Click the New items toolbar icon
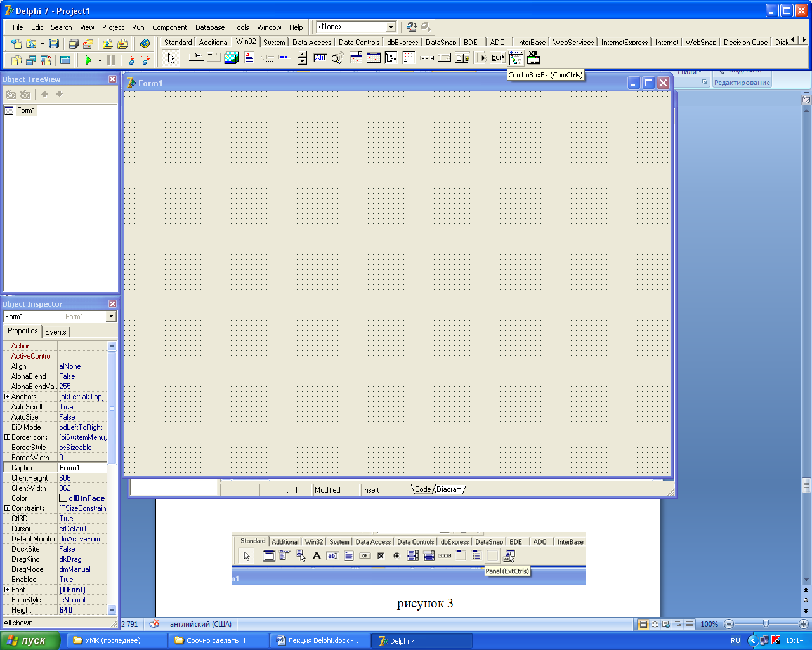 tap(16, 44)
